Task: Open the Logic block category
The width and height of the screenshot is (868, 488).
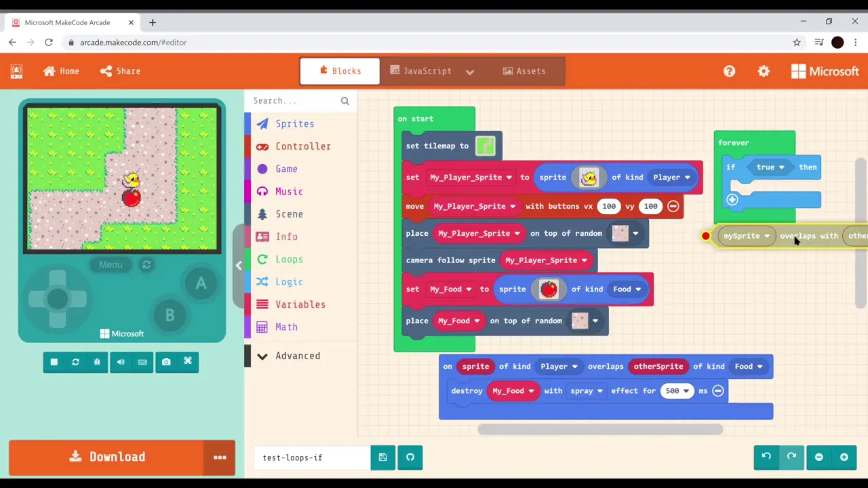Action: 300,282
